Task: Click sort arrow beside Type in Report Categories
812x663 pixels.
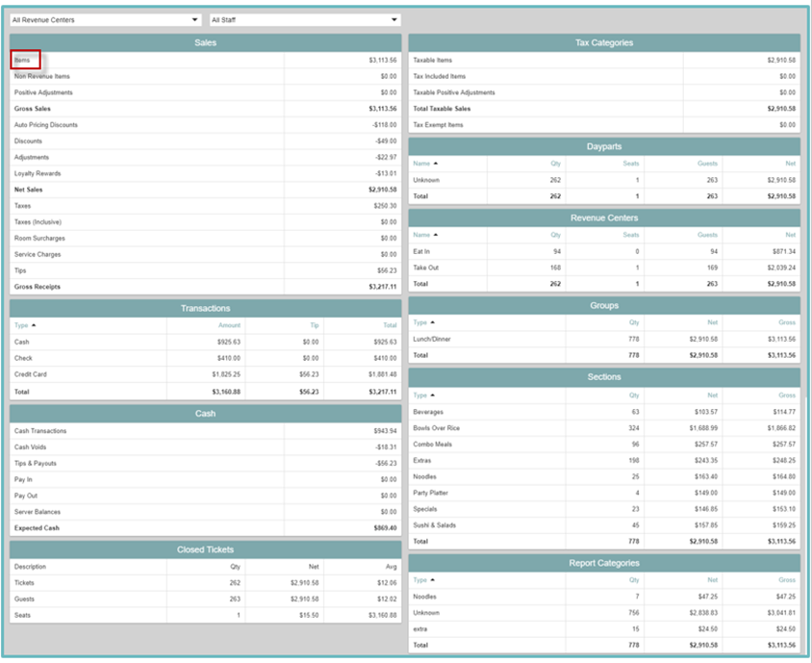Action: [x=433, y=580]
